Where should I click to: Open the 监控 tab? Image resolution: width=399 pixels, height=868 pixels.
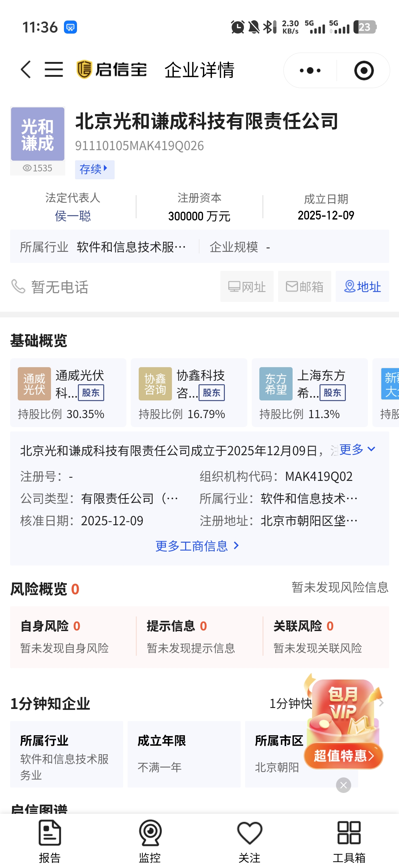[150, 841]
